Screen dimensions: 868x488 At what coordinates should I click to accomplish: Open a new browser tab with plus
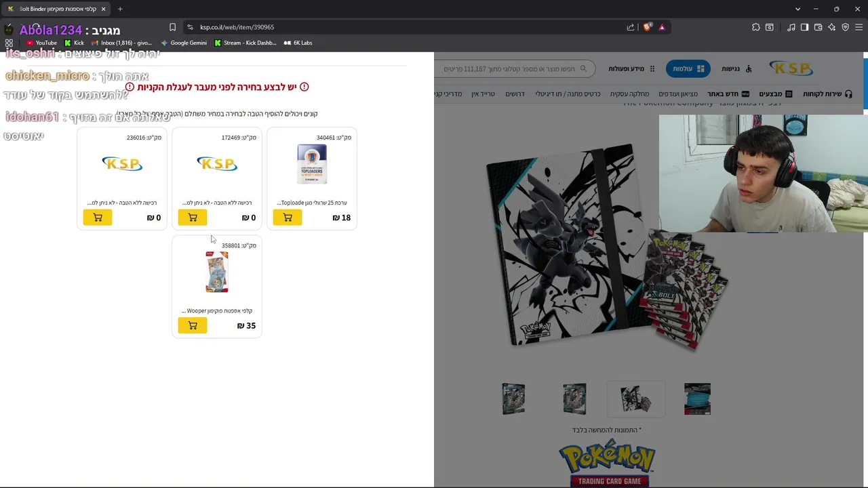120,9
